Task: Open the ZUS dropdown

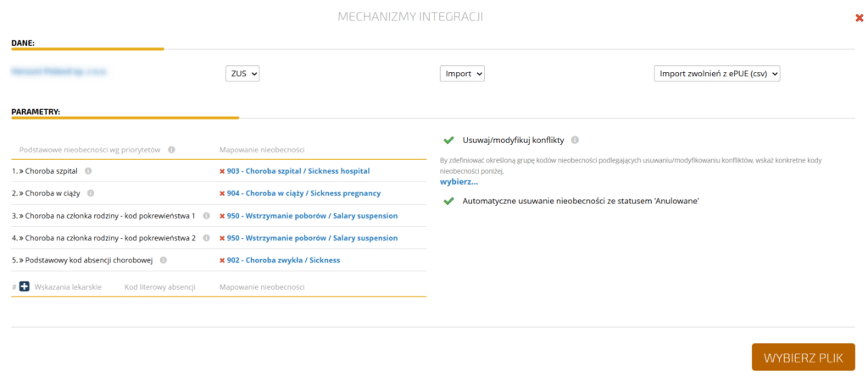Action: (242, 74)
